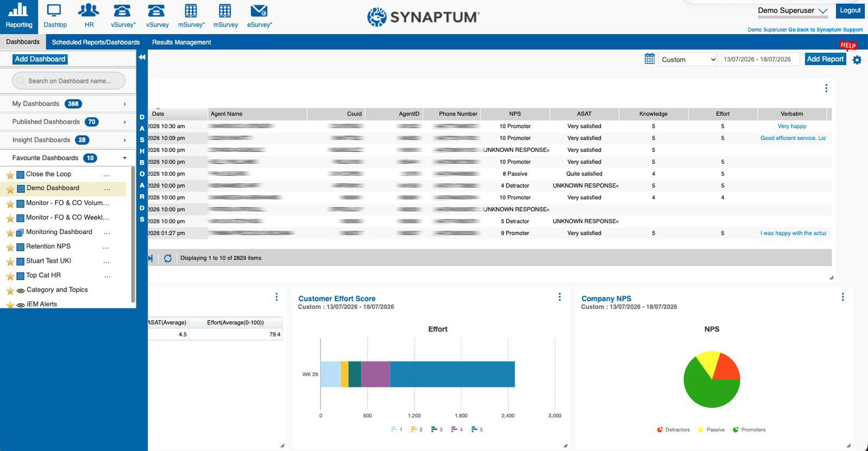Refresh the results table
Screen dimensions: 868x451
coord(168,258)
